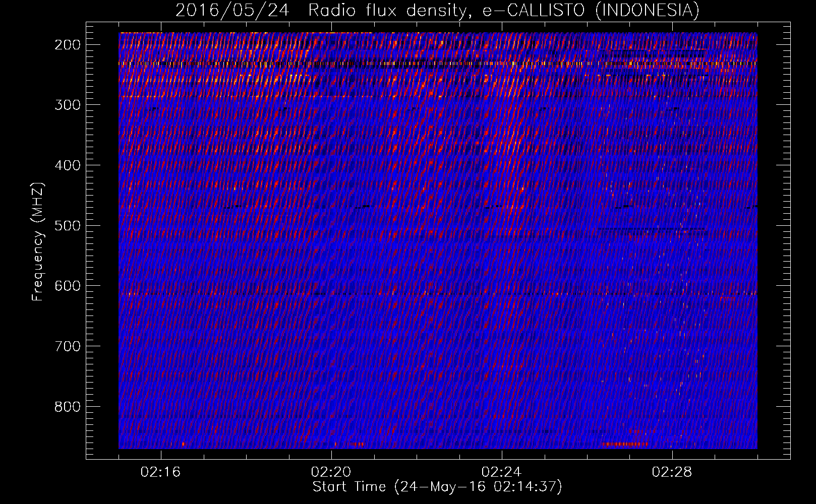Select the 200 frequency tick label
Screen dimensions: 816x504
point(68,45)
